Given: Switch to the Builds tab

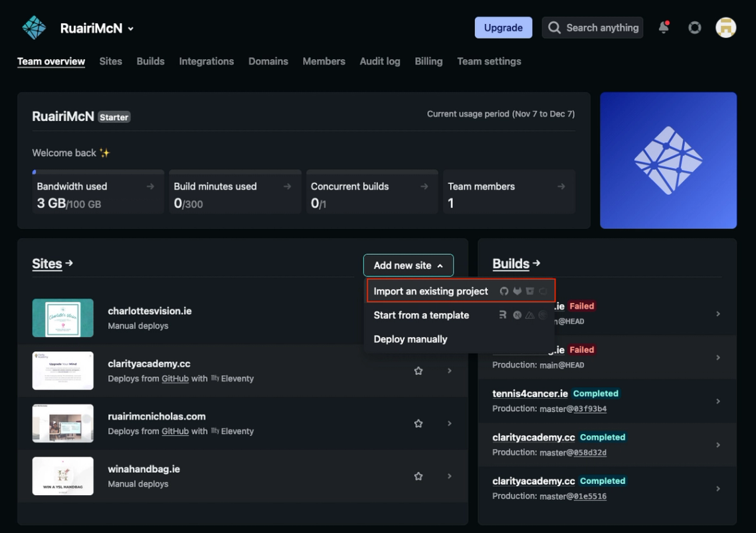Looking at the screenshot, I should coord(150,61).
